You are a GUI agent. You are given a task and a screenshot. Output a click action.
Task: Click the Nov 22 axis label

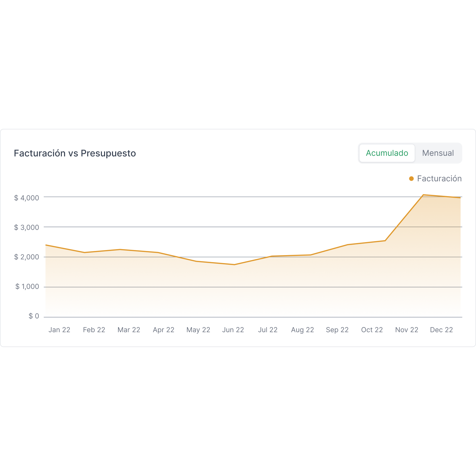click(x=407, y=330)
